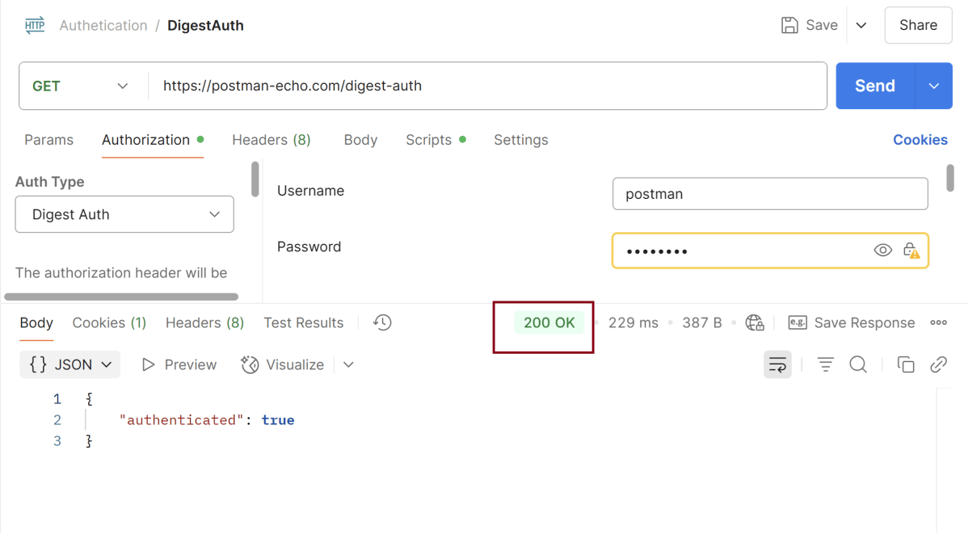
Task: Open the response filter icon
Action: pyautogui.click(x=825, y=364)
